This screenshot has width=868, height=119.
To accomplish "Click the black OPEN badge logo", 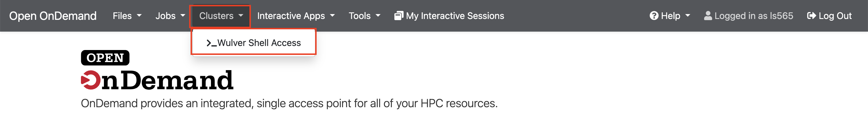I will 105,58.
